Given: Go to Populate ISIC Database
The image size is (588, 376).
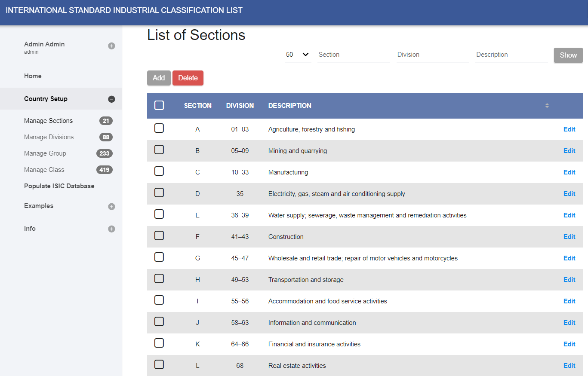Looking at the screenshot, I should click(x=59, y=186).
